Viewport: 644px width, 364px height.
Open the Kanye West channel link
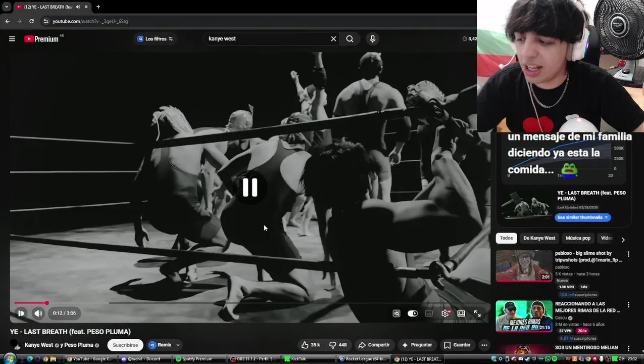[x=39, y=345]
